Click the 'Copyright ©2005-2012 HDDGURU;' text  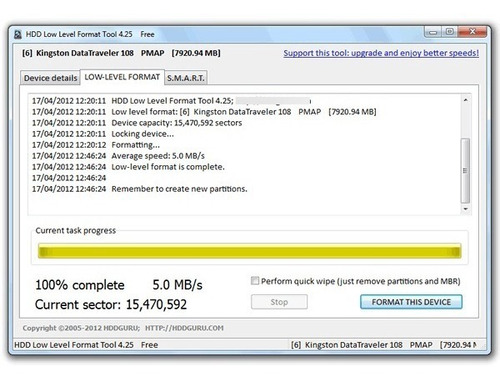tap(81, 328)
